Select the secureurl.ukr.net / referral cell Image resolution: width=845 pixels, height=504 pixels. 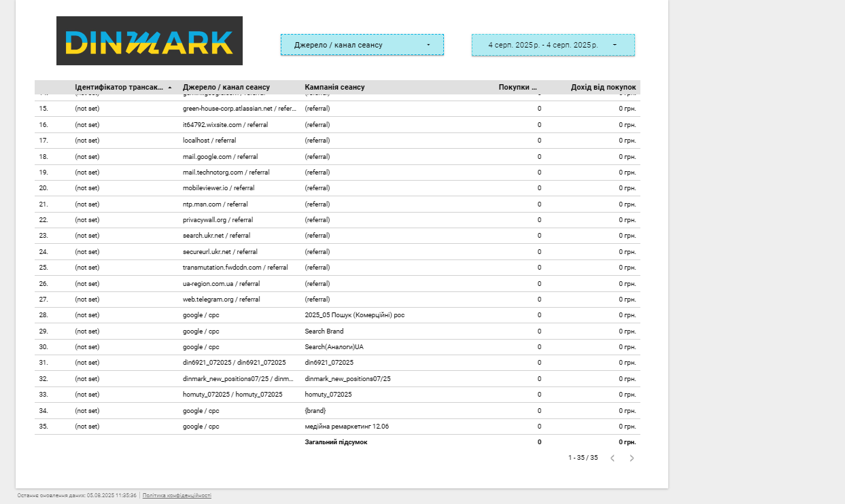coord(220,252)
